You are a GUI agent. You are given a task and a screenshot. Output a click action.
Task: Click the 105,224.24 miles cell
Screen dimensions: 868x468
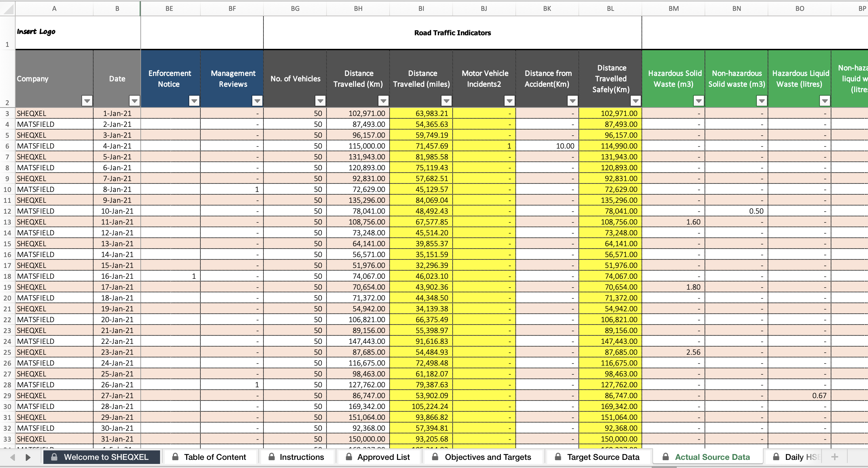coord(421,406)
